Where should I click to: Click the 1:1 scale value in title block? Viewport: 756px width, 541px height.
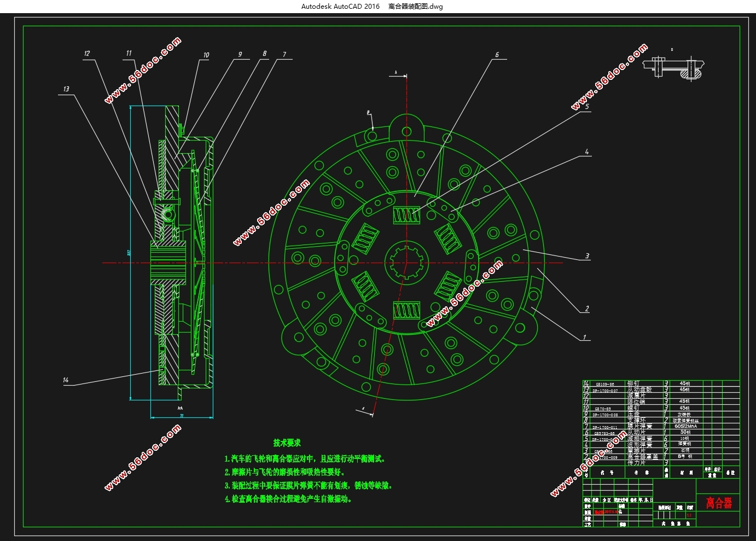[689, 515]
